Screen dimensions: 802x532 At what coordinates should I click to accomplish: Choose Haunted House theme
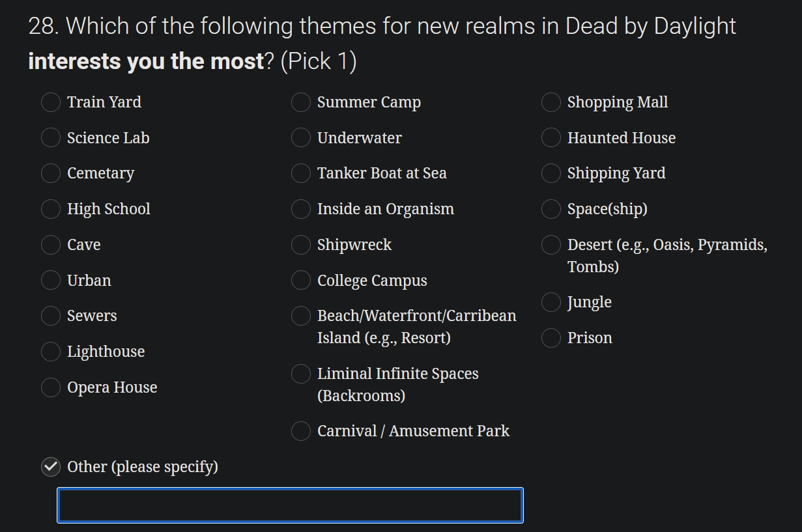(551, 138)
